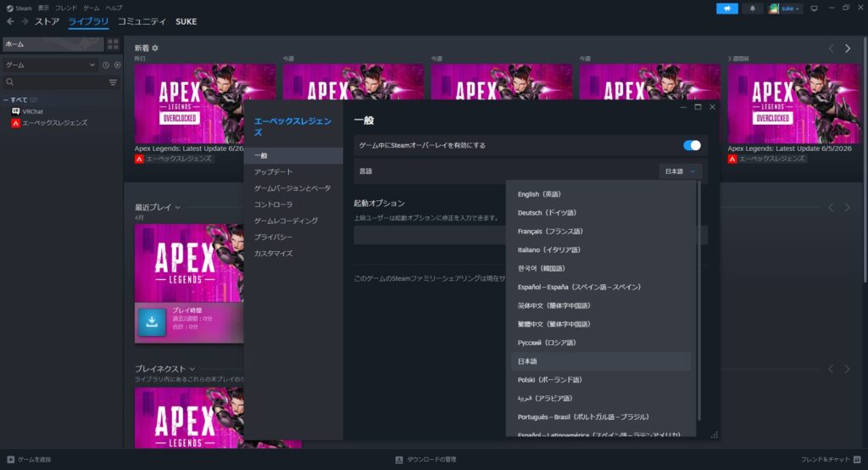Image resolution: width=868 pixels, height=470 pixels.
Task: Click the downloads manager icon
Action: click(399, 460)
